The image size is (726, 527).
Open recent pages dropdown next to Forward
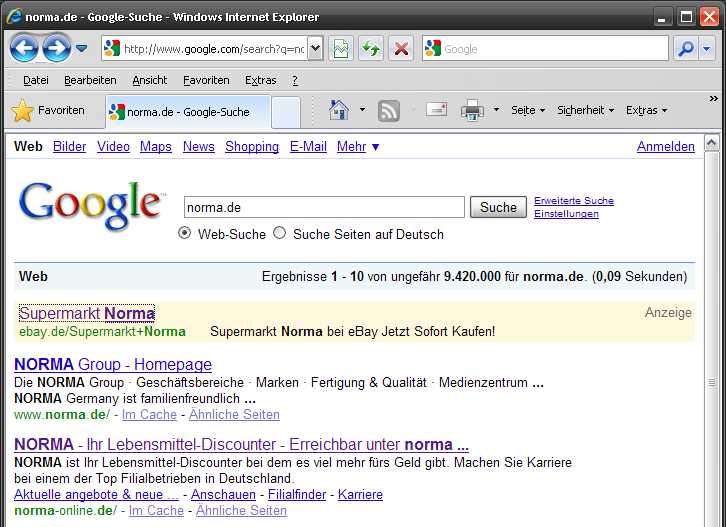81,48
